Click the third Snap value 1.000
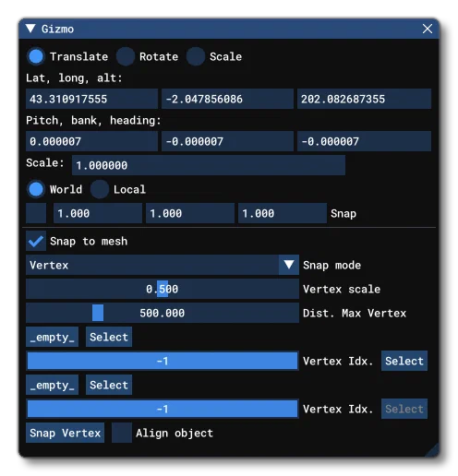This screenshot has height=476, width=458. [283, 213]
